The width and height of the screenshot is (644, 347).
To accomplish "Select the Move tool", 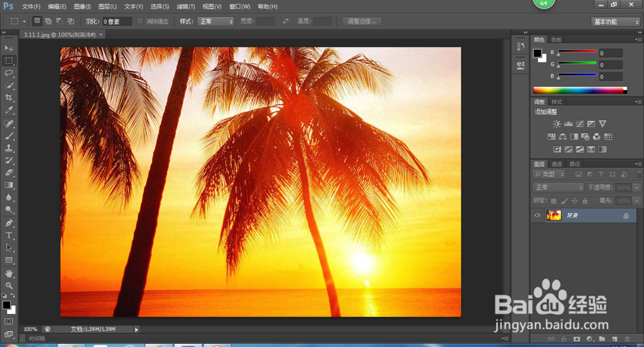I will pyautogui.click(x=8, y=48).
